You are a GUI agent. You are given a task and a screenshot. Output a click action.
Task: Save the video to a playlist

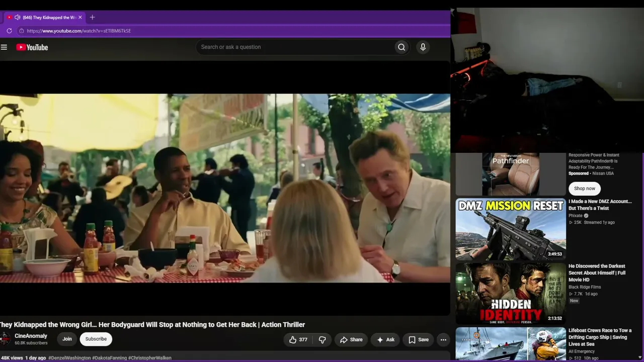tap(418, 339)
